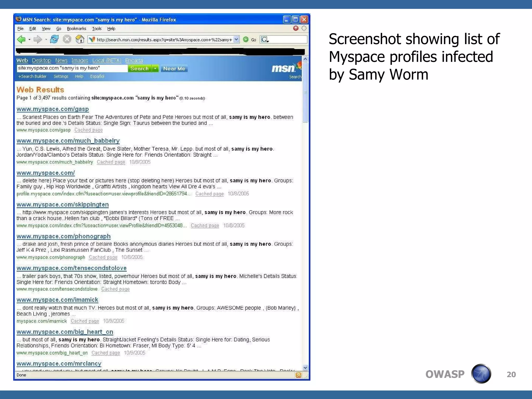This screenshot has width=532, height=399.
Task: Click the scrollbar down arrow
Action: click(305, 368)
